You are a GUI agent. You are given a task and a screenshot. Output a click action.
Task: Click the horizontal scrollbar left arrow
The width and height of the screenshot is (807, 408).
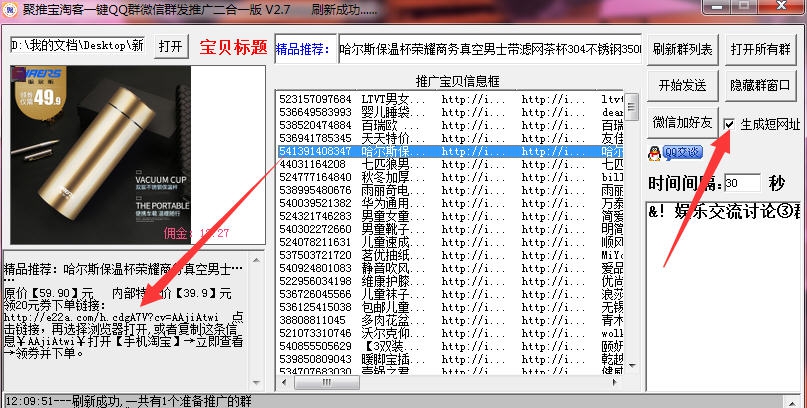coord(284,382)
